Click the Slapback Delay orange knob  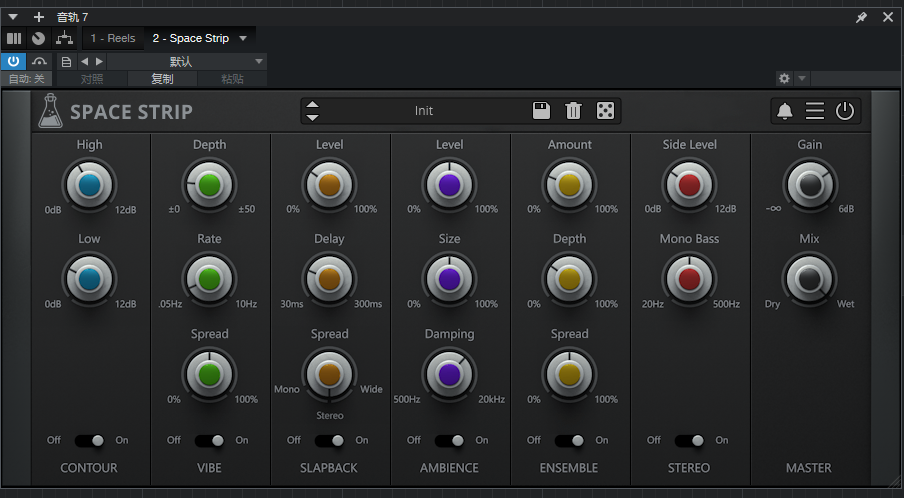(329, 280)
